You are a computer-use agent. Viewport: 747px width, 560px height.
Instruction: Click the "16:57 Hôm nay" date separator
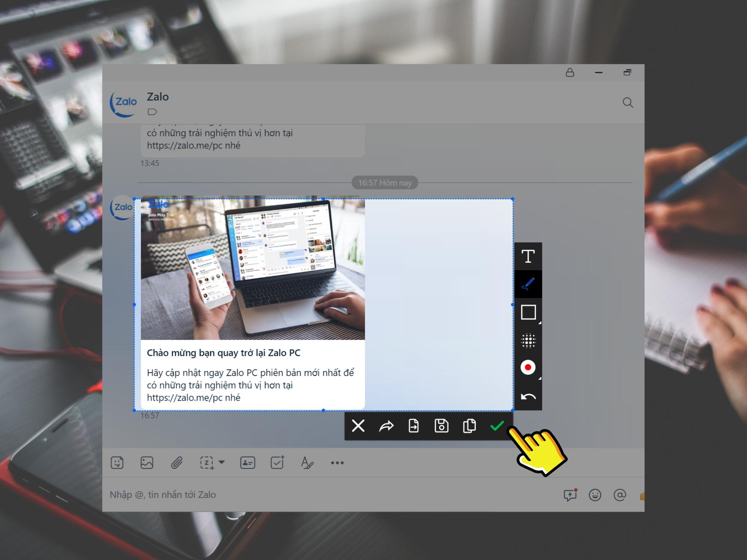pos(385,183)
